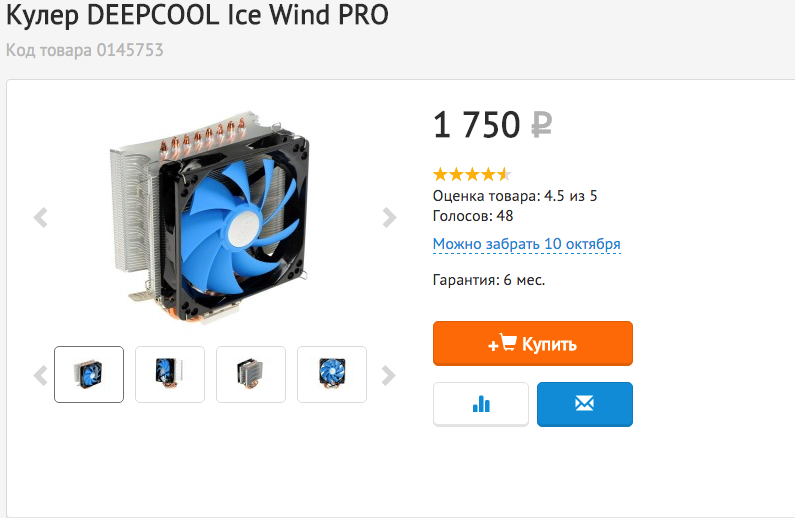Select the first cooler thumbnail
This screenshot has width=795, height=518.
[x=89, y=375]
